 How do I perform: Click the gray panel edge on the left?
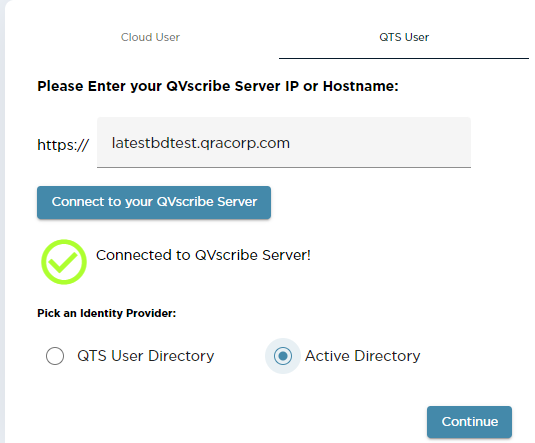3,222
